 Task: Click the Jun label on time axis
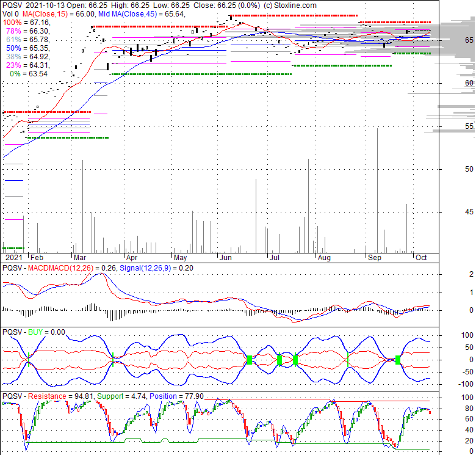226,258
